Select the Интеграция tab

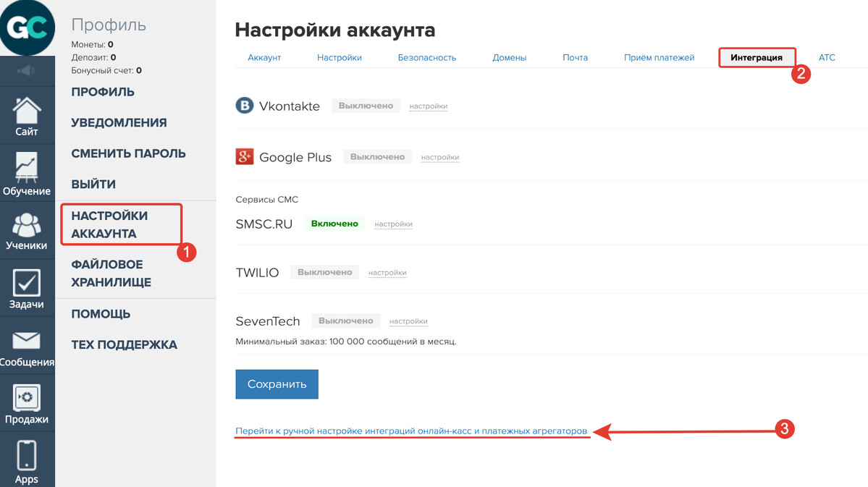757,58
